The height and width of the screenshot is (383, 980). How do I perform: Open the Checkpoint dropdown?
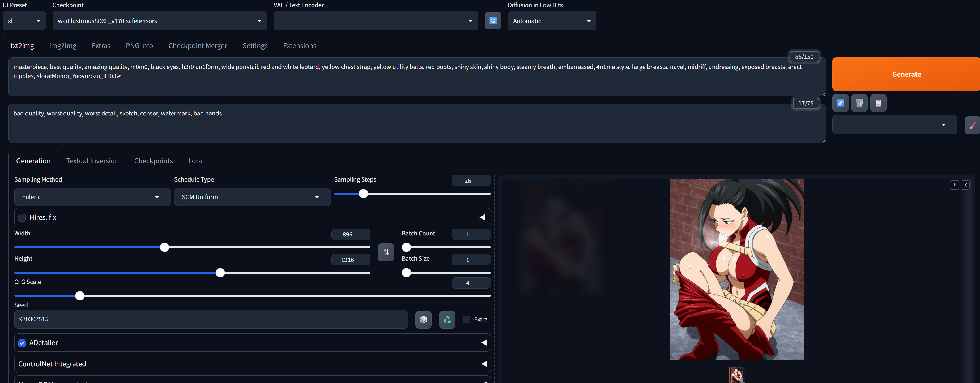pos(160,21)
